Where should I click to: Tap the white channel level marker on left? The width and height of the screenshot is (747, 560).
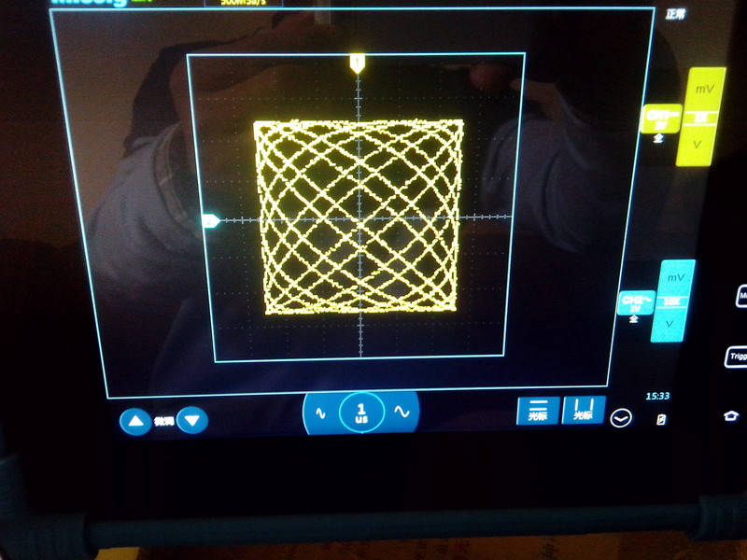point(211,220)
